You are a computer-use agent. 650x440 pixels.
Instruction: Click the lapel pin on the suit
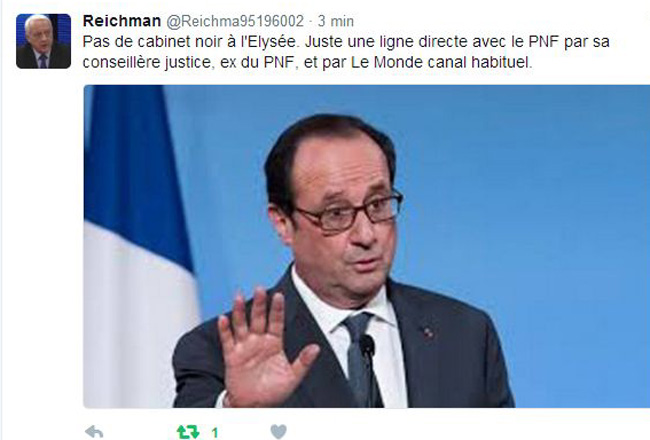[x=428, y=332]
